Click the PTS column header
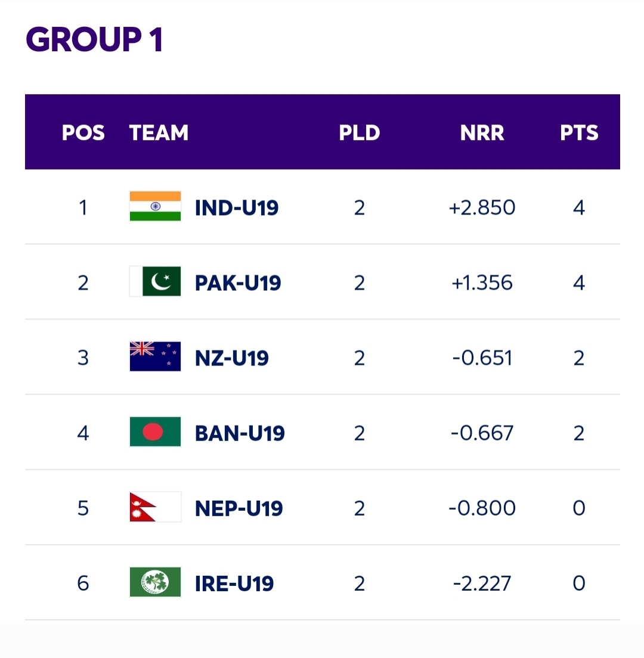The image size is (644, 658). 579,132
